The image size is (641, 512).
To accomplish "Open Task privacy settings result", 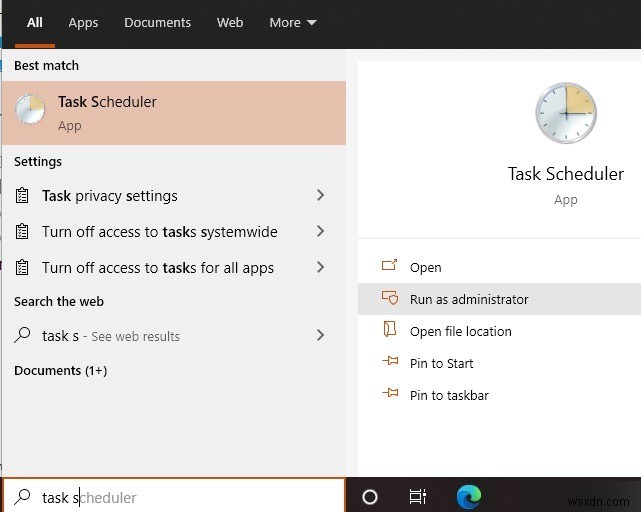I will 174,196.
